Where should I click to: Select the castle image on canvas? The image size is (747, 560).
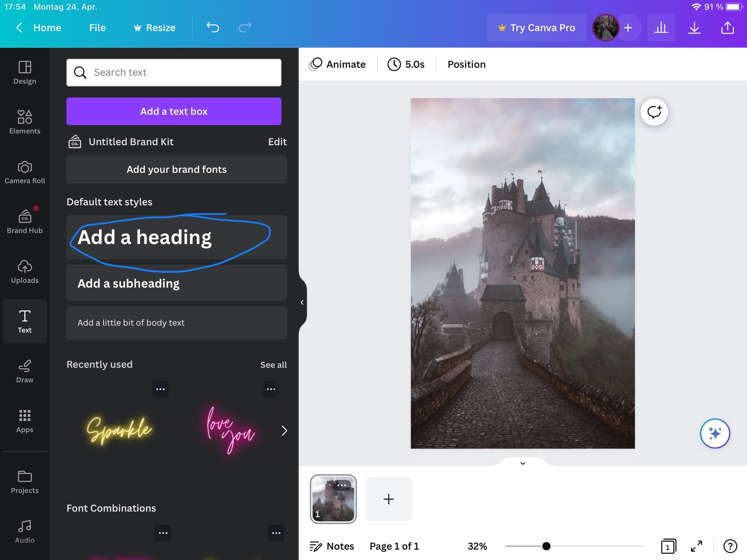(523, 273)
